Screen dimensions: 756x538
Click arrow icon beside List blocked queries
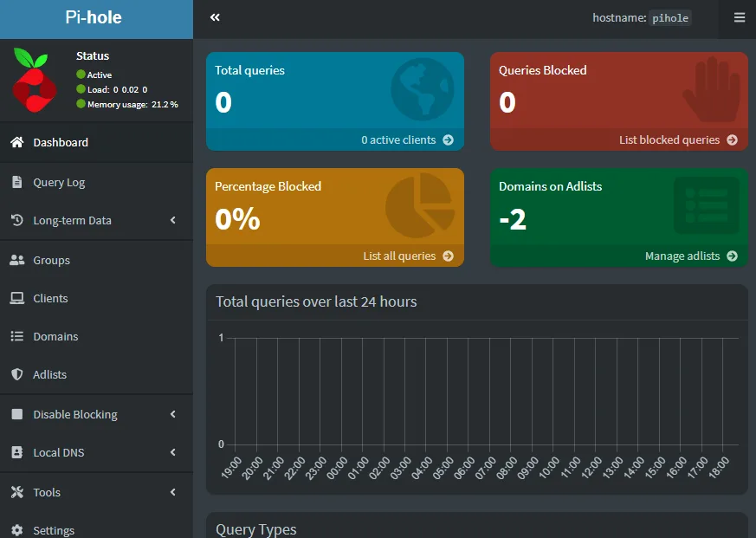[x=732, y=140]
